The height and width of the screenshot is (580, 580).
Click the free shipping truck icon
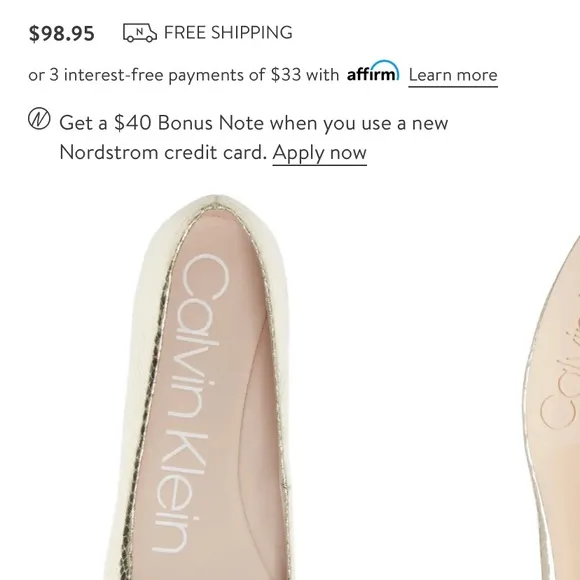pos(139,33)
